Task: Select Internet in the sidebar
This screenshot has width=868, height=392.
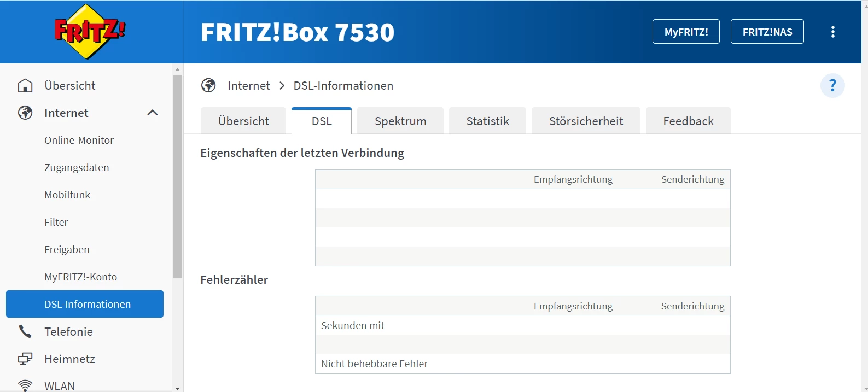Action: [x=66, y=113]
